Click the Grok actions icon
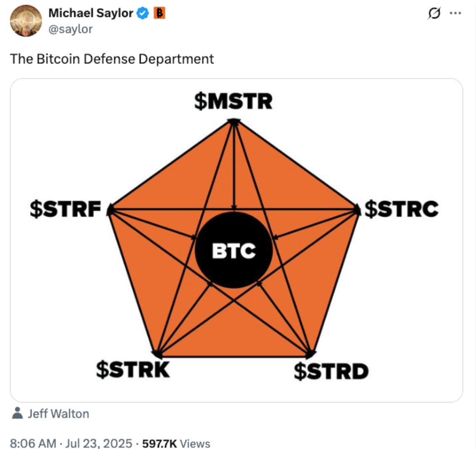Image resolution: width=476 pixels, height=449 pixels. (x=434, y=13)
